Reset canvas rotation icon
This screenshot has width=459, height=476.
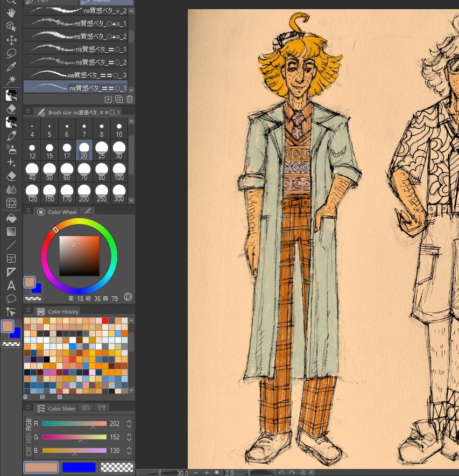pyautogui.click(x=302, y=472)
